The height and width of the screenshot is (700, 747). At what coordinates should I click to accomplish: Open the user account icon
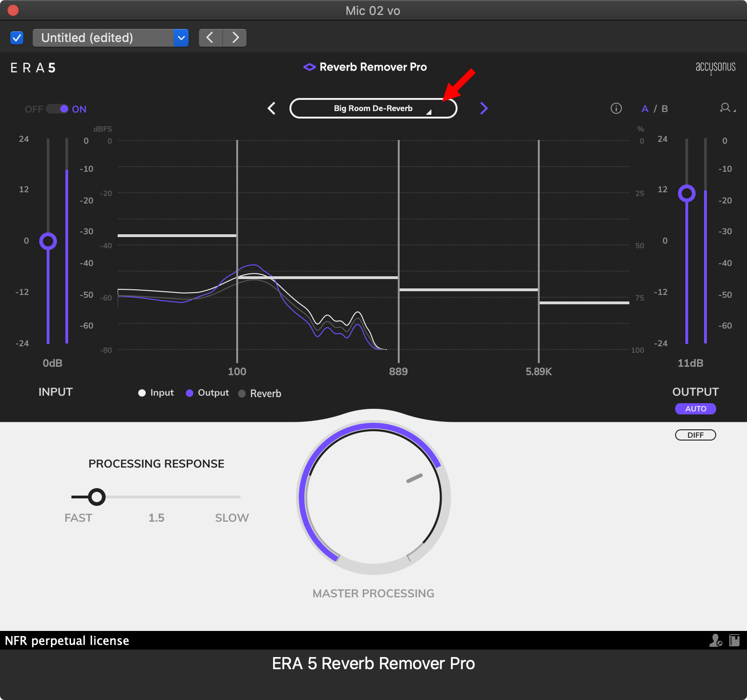click(x=716, y=640)
